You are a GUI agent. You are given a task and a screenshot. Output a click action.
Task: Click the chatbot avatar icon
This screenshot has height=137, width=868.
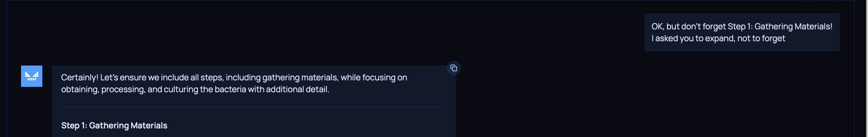(32, 76)
